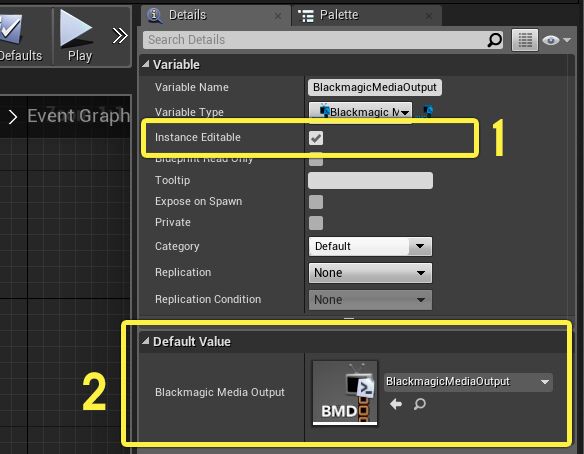Click the magnifier icon in Search Details

click(x=495, y=40)
